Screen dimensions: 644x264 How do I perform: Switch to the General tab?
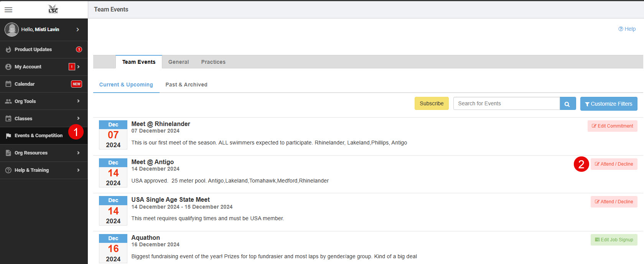[x=178, y=62]
